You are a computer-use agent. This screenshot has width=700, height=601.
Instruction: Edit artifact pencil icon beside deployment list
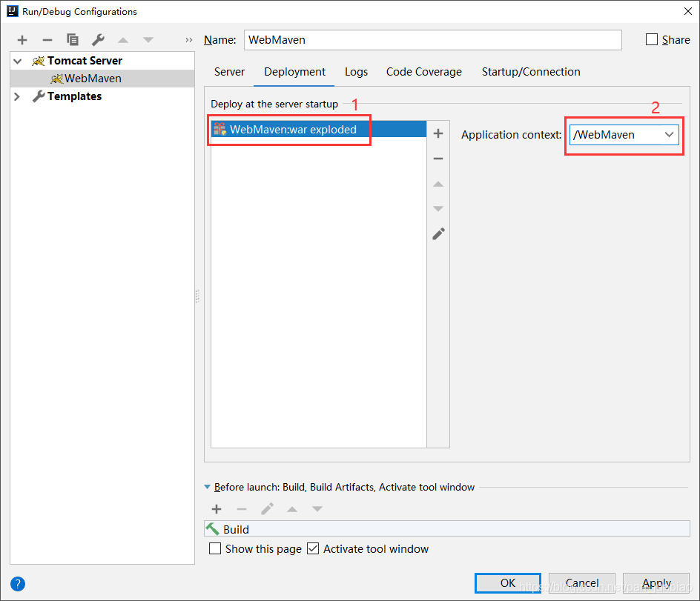point(438,233)
